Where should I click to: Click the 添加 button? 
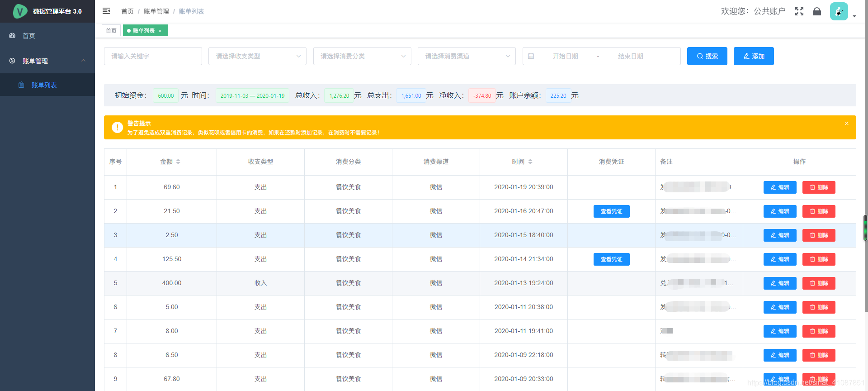tap(754, 56)
